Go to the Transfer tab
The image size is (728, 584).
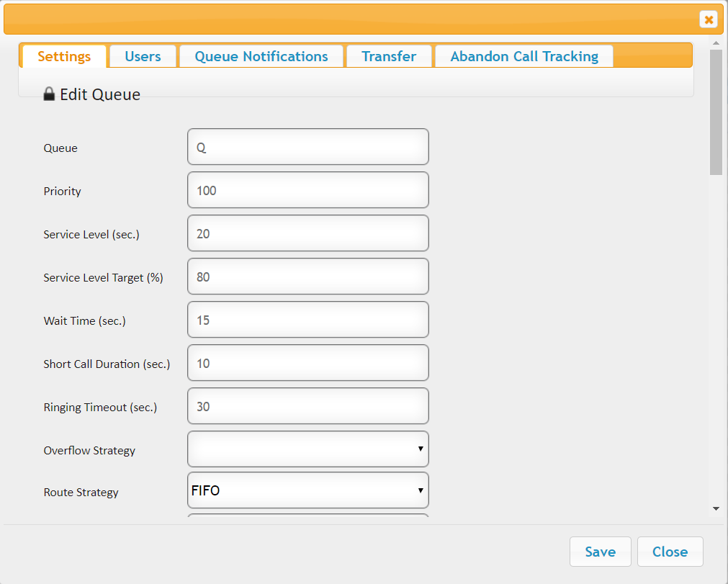389,56
